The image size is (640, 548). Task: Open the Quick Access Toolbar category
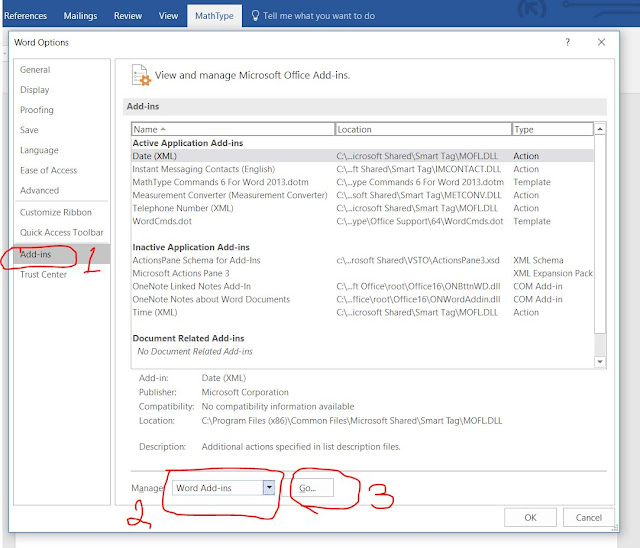(62, 232)
